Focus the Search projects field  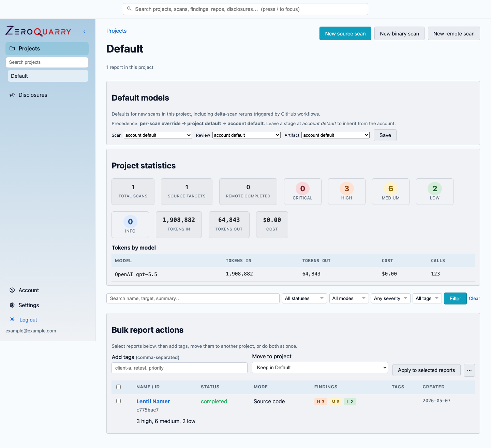click(47, 62)
